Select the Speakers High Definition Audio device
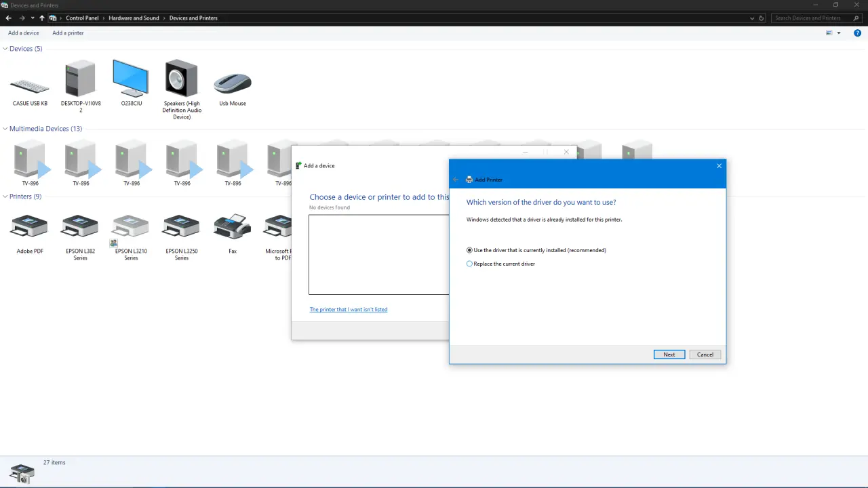This screenshot has height=488, width=868. coord(181,89)
